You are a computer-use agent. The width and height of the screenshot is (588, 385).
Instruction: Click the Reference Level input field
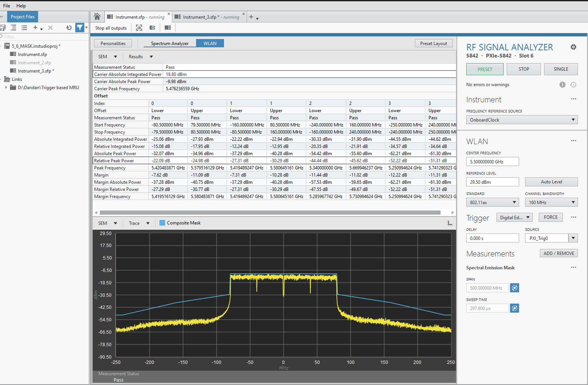pyautogui.click(x=492, y=182)
